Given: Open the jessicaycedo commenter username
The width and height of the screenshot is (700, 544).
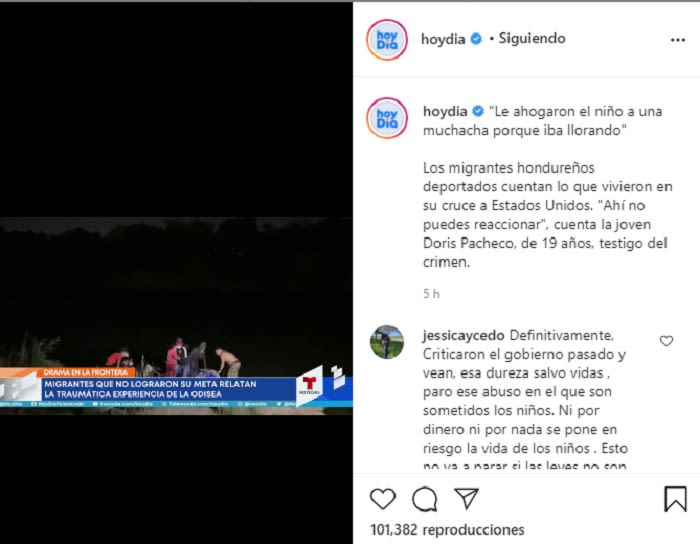Looking at the screenshot, I should click(x=463, y=335).
